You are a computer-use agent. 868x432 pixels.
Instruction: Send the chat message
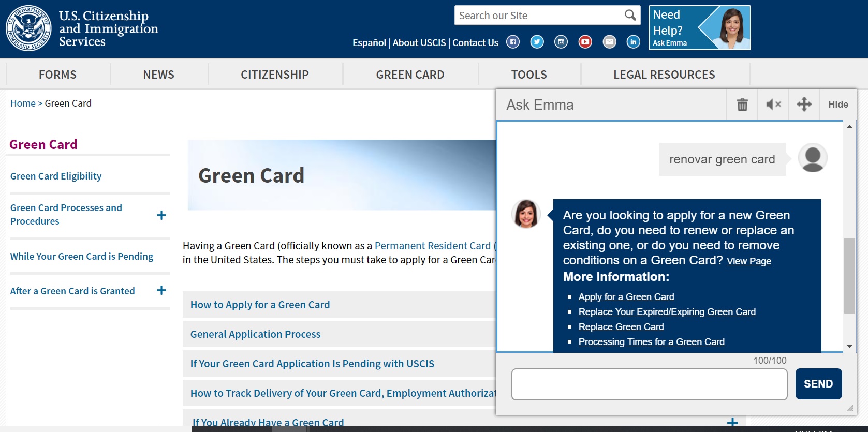818,384
